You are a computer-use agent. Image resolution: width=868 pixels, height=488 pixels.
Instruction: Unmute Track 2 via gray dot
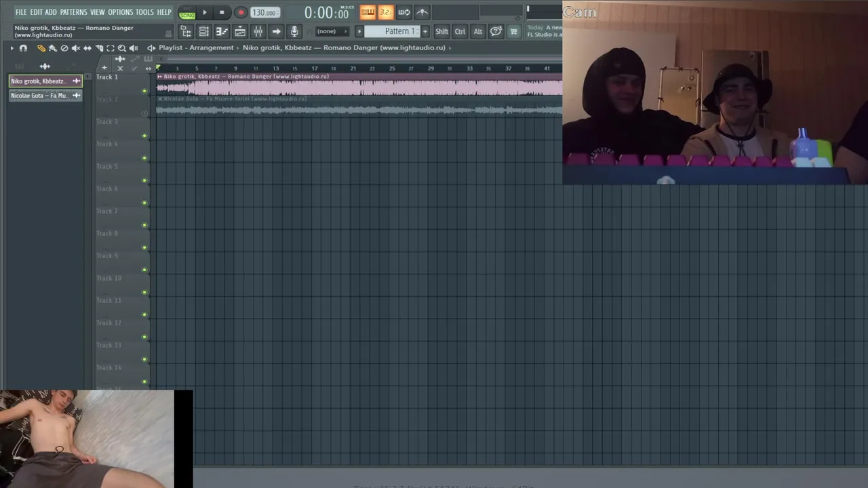pyautogui.click(x=144, y=113)
